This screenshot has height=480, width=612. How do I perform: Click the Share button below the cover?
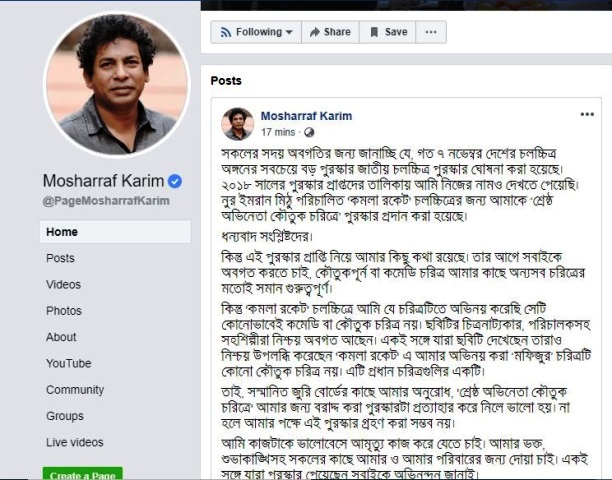coord(330,32)
